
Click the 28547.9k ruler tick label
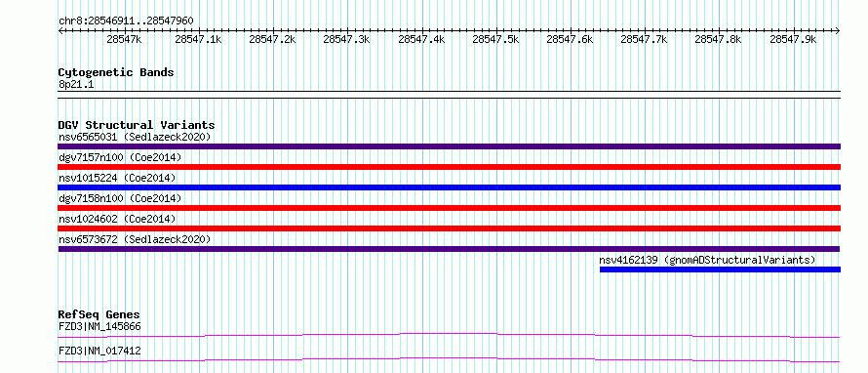(x=793, y=39)
